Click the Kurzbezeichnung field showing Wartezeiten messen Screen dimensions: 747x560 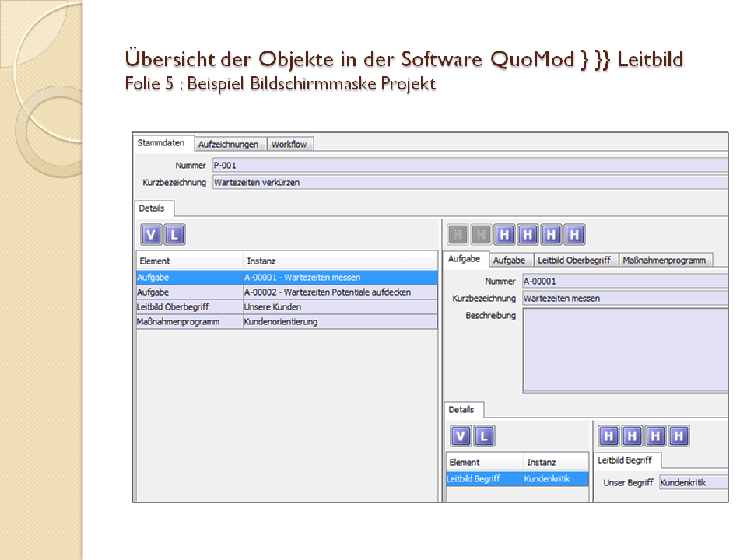[622, 298]
